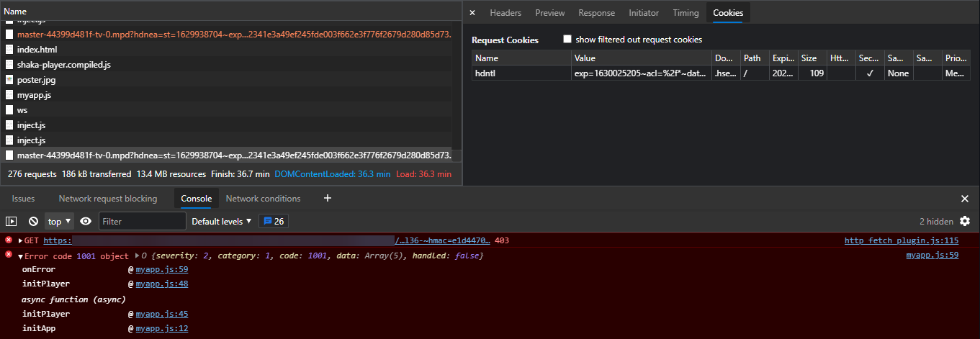Open the top JavaScript context dropdown
The image size is (980, 339).
click(60, 222)
